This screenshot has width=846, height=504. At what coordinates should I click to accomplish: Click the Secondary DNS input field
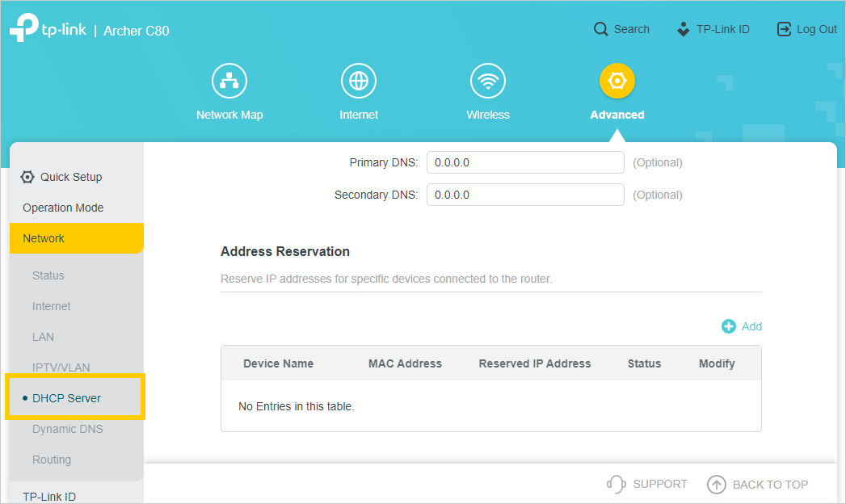[x=525, y=195]
